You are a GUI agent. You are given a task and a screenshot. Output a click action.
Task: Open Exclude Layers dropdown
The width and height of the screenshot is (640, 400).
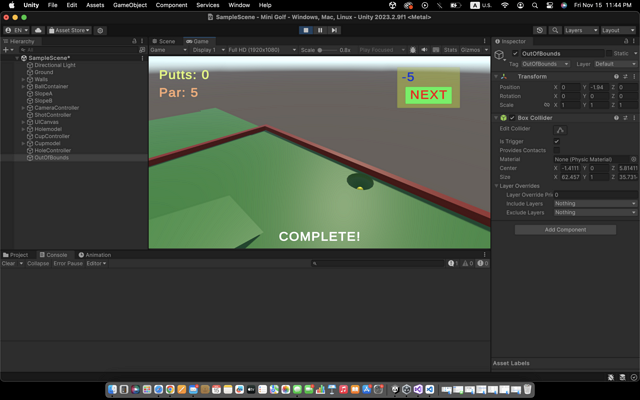point(595,212)
